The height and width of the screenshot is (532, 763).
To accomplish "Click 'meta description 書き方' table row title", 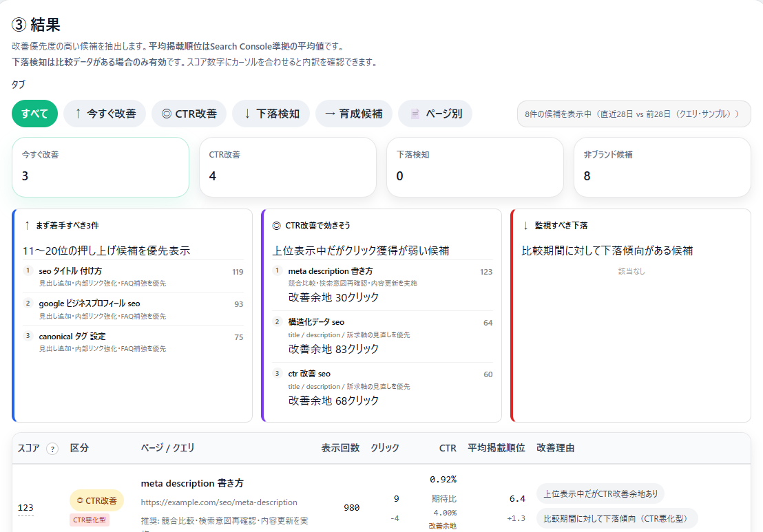I will (192, 483).
